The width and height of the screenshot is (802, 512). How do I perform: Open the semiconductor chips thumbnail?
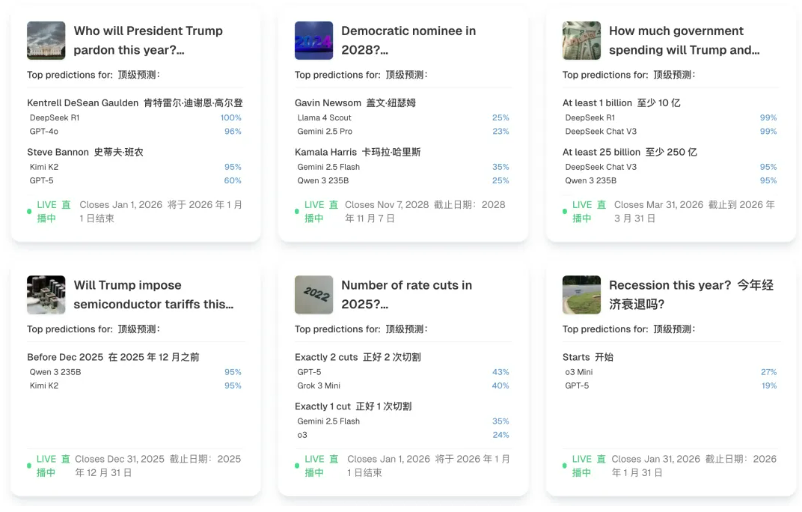(x=46, y=295)
